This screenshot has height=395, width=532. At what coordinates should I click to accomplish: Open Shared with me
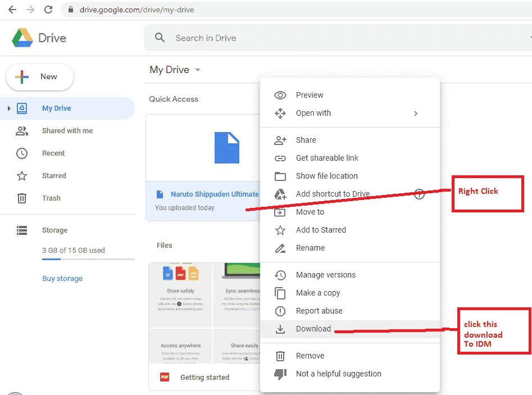tap(67, 131)
